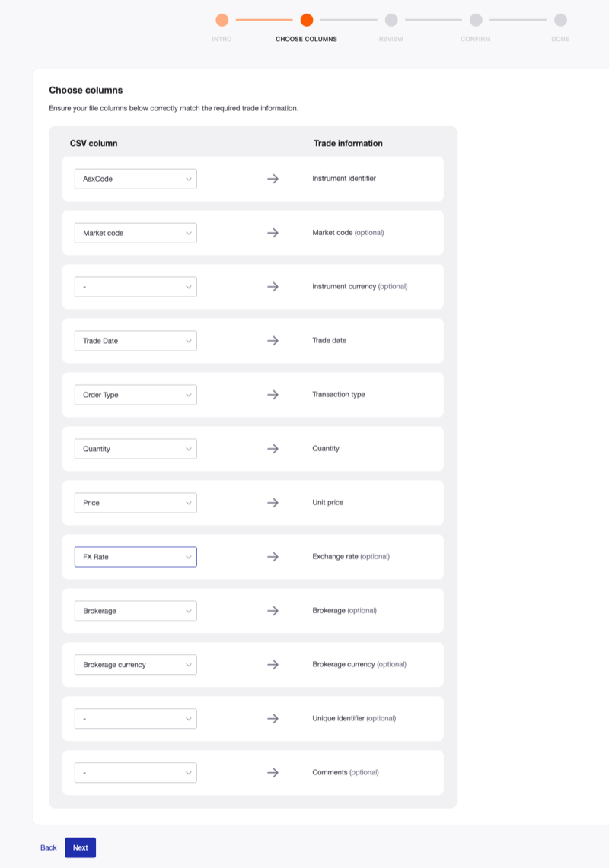The width and height of the screenshot is (609, 868).
Task: Click the arrow icon beside Unique identifier
Action: pyautogui.click(x=273, y=719)
